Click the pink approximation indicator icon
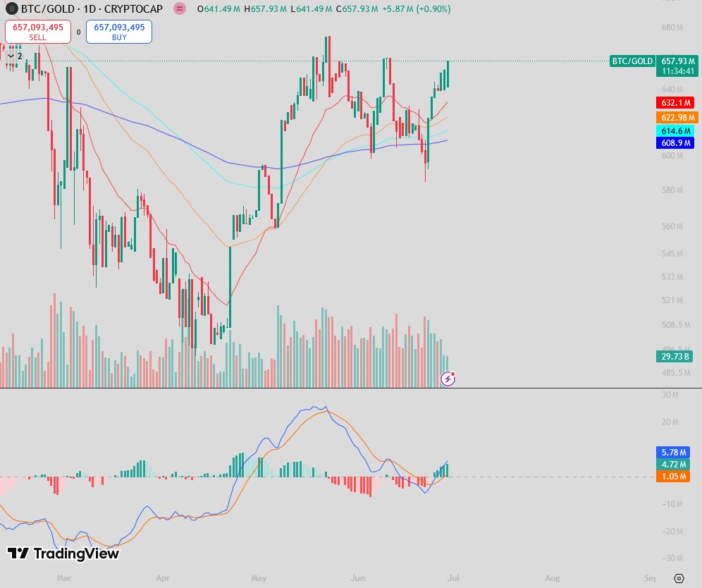Image resolution: width=702 pixels, height=588 pixels. [x=180, y=8]
